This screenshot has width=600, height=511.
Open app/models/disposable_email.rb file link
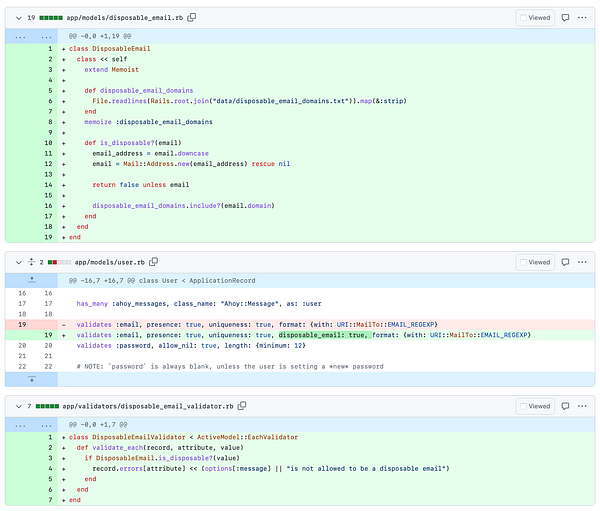(125, 18)
